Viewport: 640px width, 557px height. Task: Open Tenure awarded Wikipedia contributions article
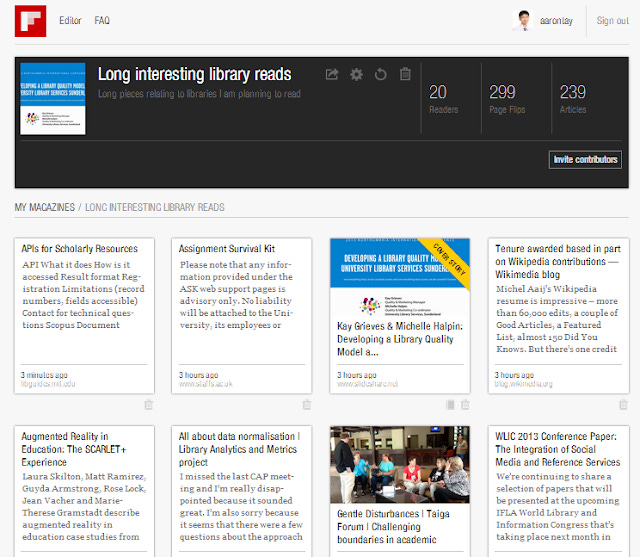click(558, 261)
